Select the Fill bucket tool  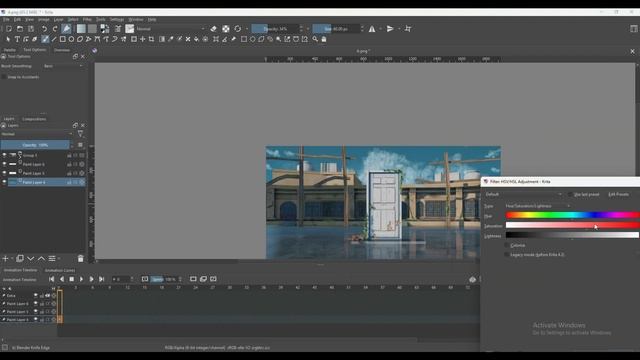click(196, 39)
